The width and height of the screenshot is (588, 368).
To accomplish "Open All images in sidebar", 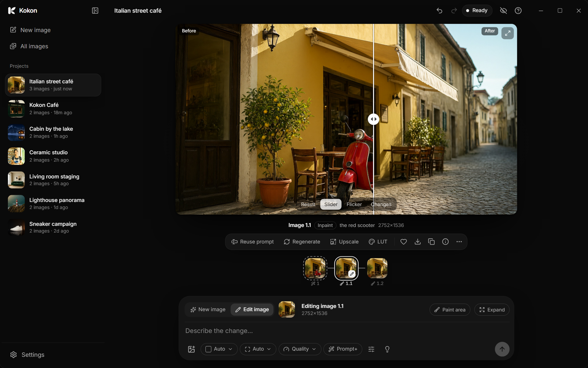I will 29,46.
